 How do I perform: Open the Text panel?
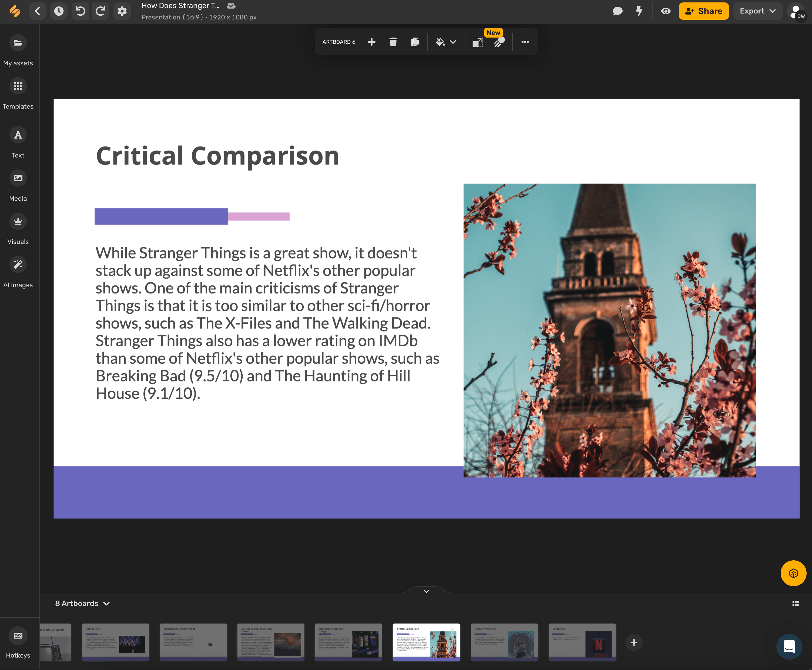click(x=18, y=143)
